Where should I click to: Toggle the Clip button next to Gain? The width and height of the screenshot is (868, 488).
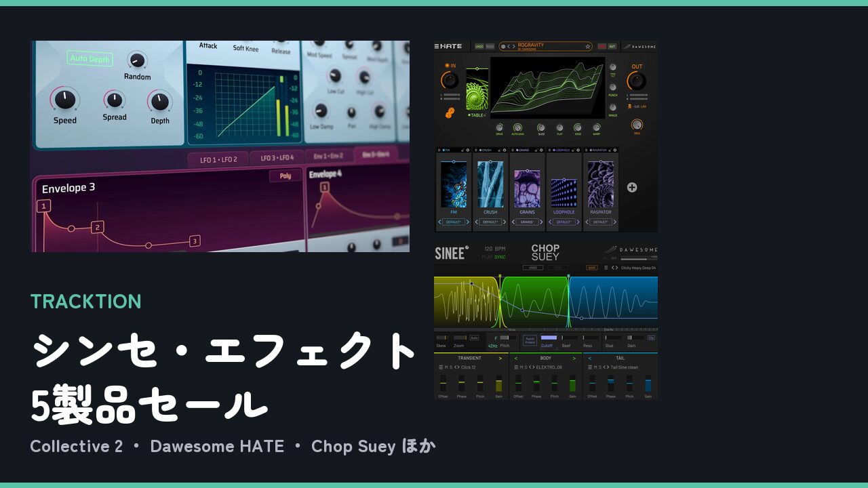[x=651, y=338]
